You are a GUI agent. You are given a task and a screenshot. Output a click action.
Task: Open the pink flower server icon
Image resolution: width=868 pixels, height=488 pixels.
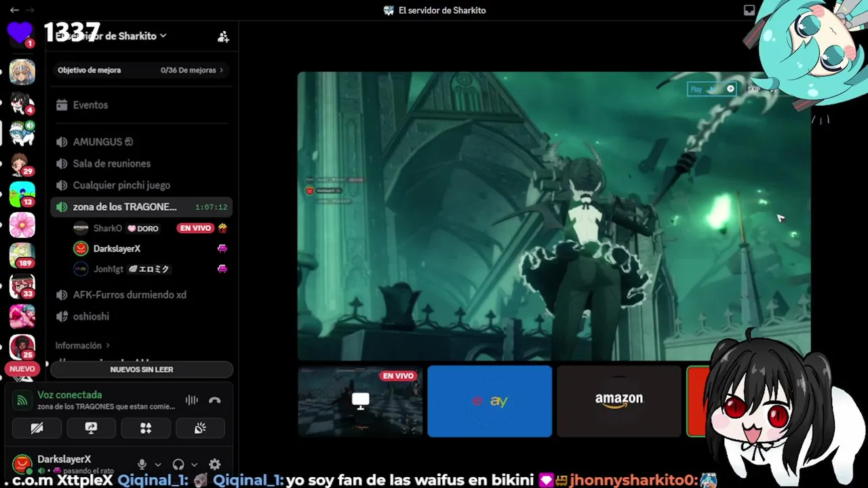coord(22,225)
